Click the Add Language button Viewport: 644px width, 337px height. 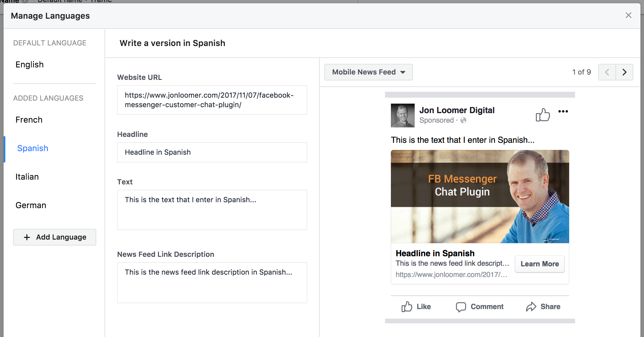55,237
